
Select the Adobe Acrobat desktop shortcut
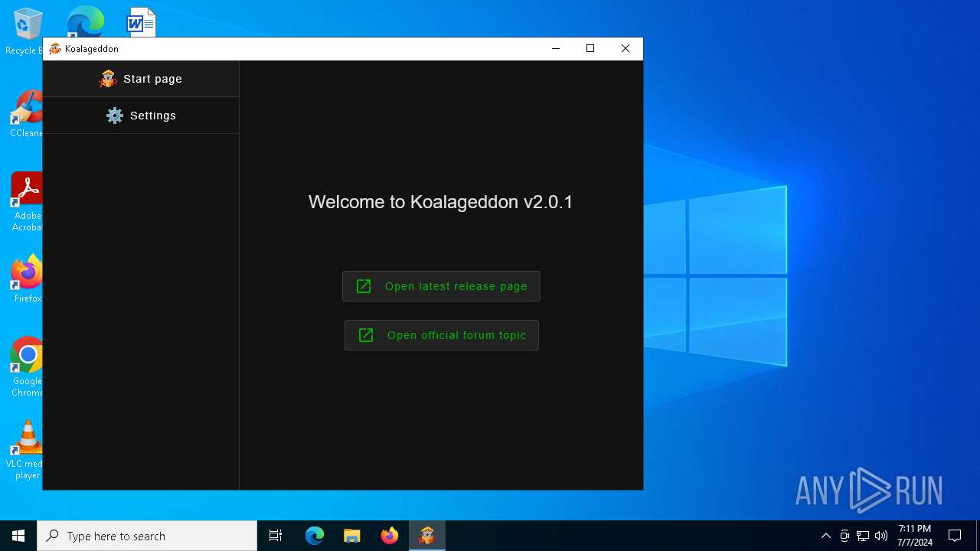(27, 201)
